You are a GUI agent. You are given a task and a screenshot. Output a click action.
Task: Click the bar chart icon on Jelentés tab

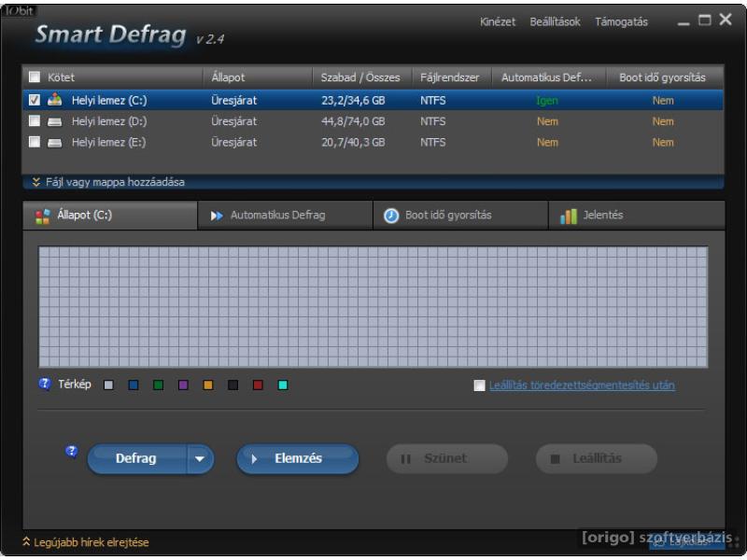pyautogui.click(x=569, y=217)
